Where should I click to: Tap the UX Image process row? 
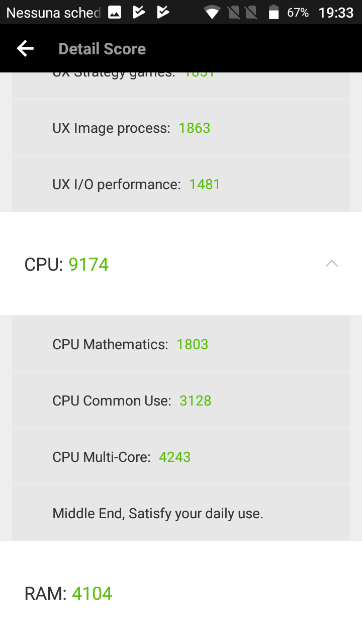point(181,128)
